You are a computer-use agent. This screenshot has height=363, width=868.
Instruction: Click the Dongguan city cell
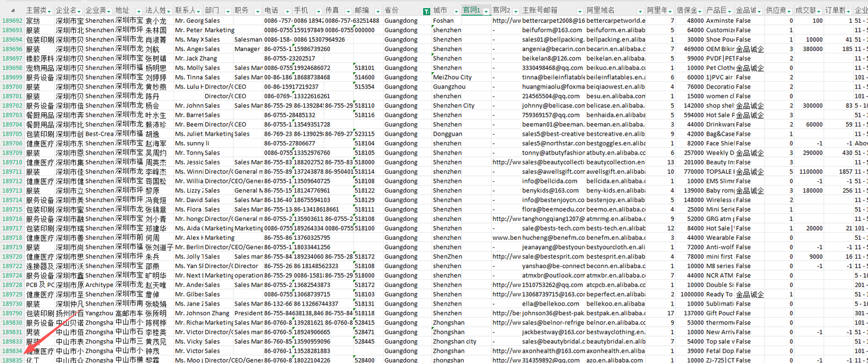tap(448, 134)
